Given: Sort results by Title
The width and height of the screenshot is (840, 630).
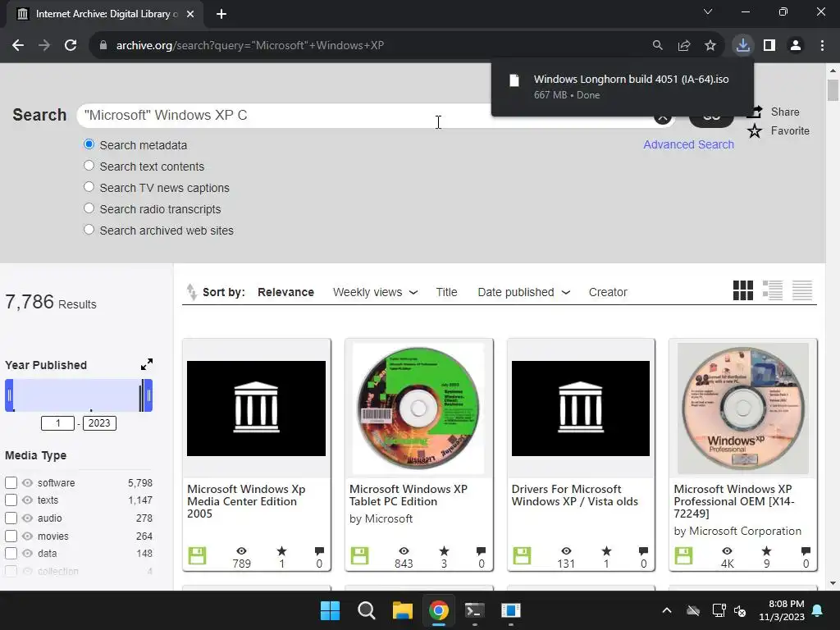Looking at the screenshot, I should (x=446, y=292).
